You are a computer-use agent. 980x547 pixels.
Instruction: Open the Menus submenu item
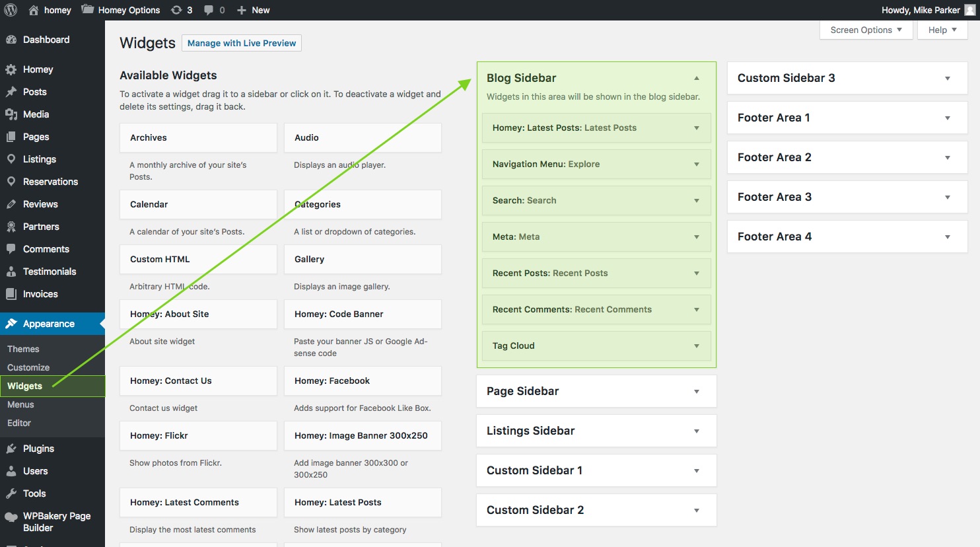(x=20, y=404)
